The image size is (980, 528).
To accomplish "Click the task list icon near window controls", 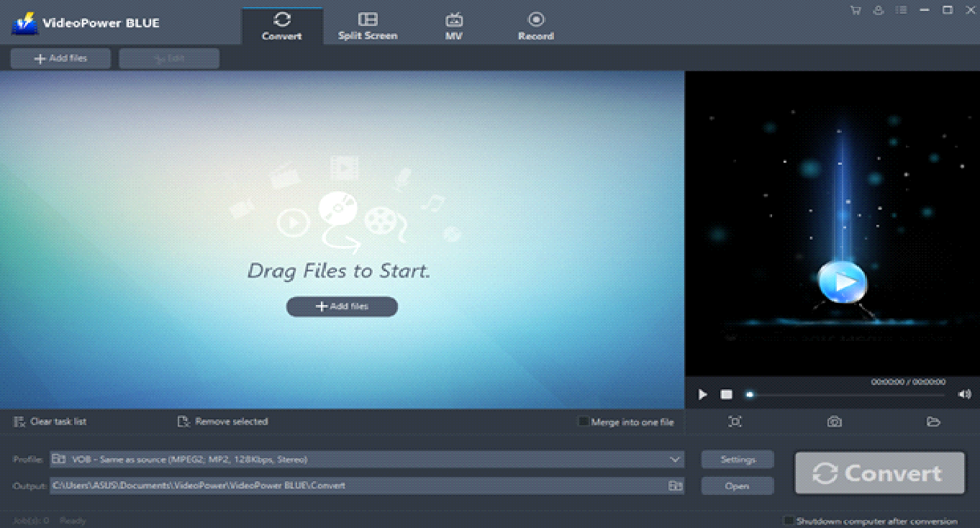I will coord(901,10).
